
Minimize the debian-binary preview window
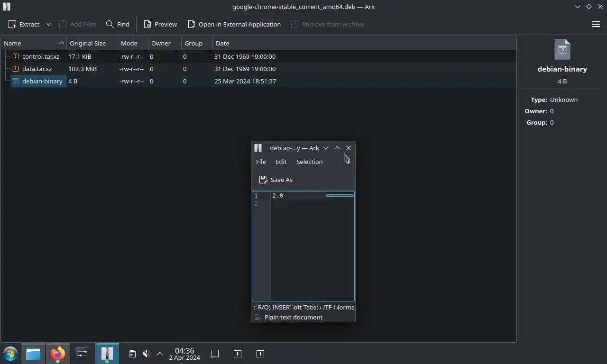(x=326, y=148)
